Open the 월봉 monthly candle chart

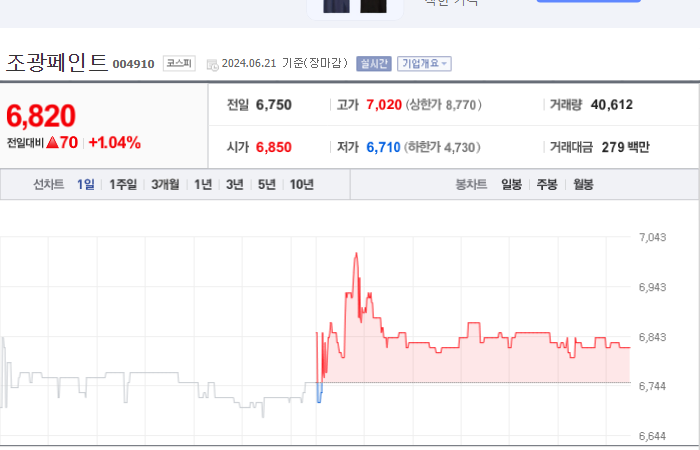point(583,184)
